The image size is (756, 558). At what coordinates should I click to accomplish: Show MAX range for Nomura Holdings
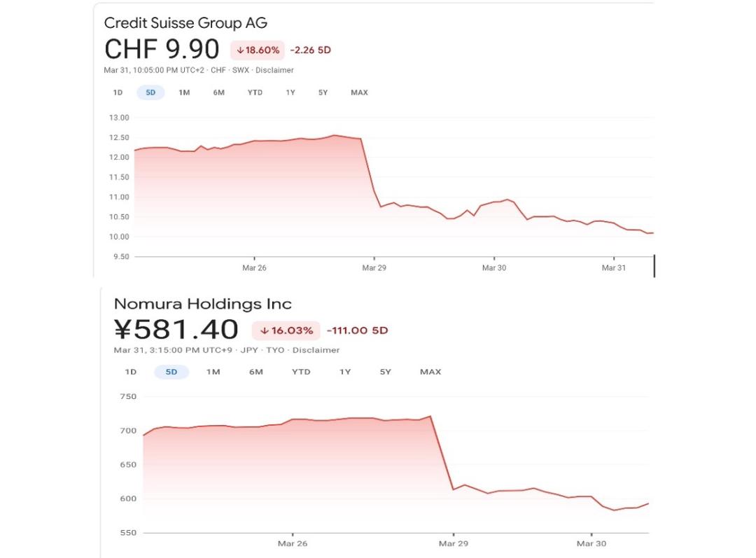(430, 372)
